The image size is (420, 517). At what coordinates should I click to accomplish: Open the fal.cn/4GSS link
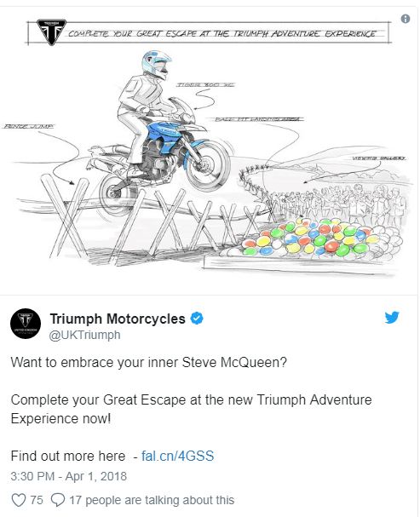click(177, 456)
